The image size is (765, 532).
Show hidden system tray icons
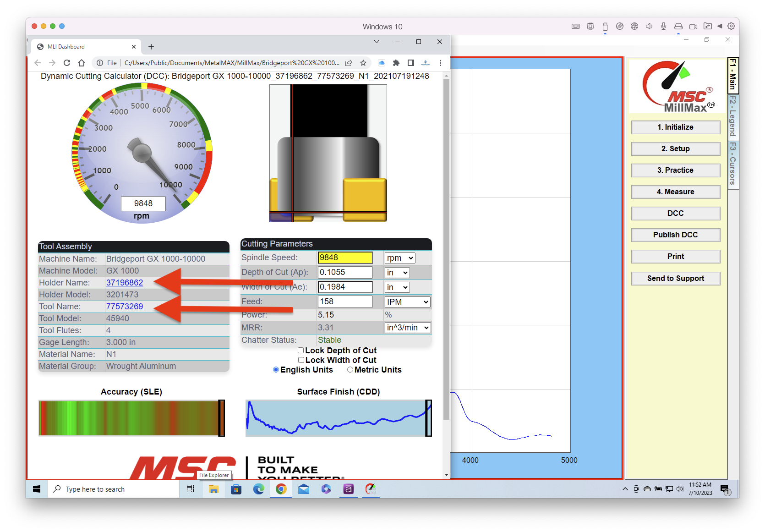click(625, 489)
